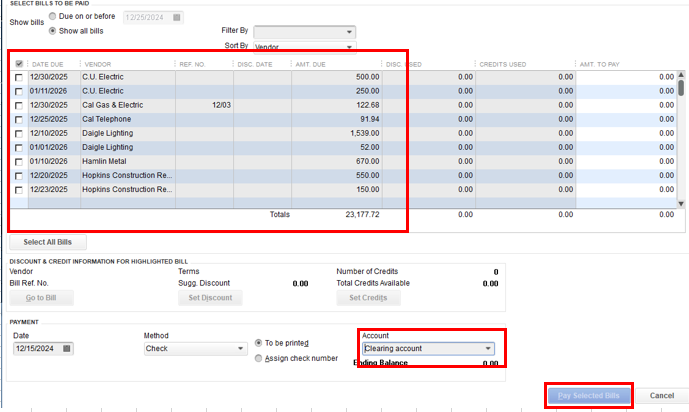
Task: Toggle the select-all checkbox in table header
Action: 19,64
